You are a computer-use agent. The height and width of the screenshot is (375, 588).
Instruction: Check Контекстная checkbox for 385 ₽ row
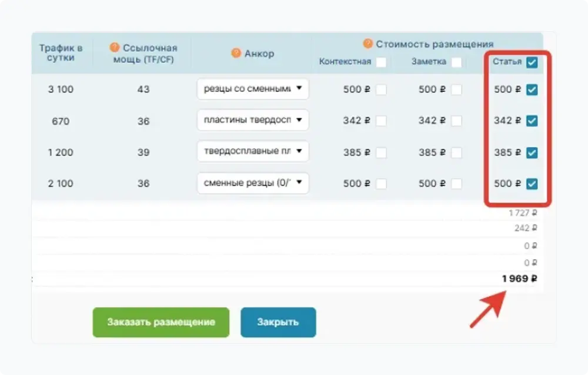(381, 153)
